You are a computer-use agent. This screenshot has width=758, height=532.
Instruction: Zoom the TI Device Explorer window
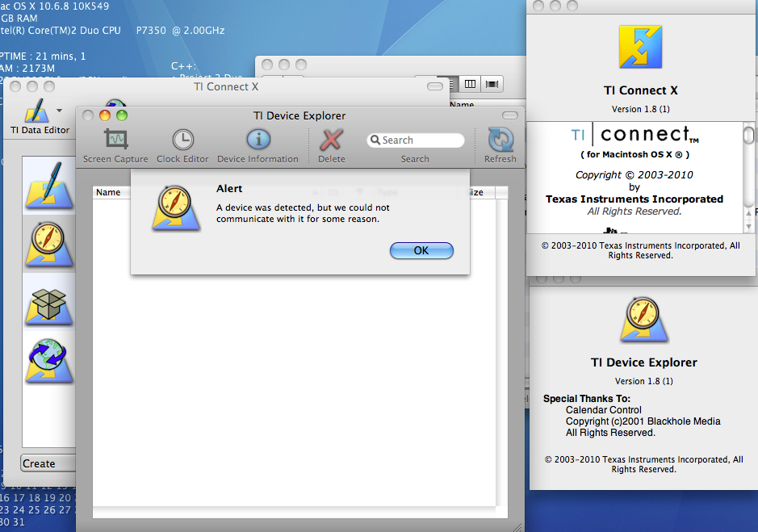coord(122,115)
